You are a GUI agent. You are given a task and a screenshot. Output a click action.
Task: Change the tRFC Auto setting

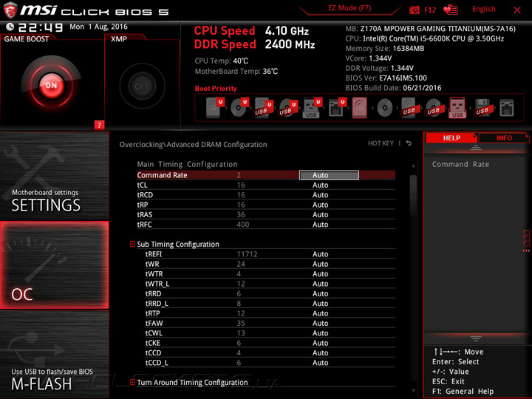pyautogui.click(x=320, y=225)
